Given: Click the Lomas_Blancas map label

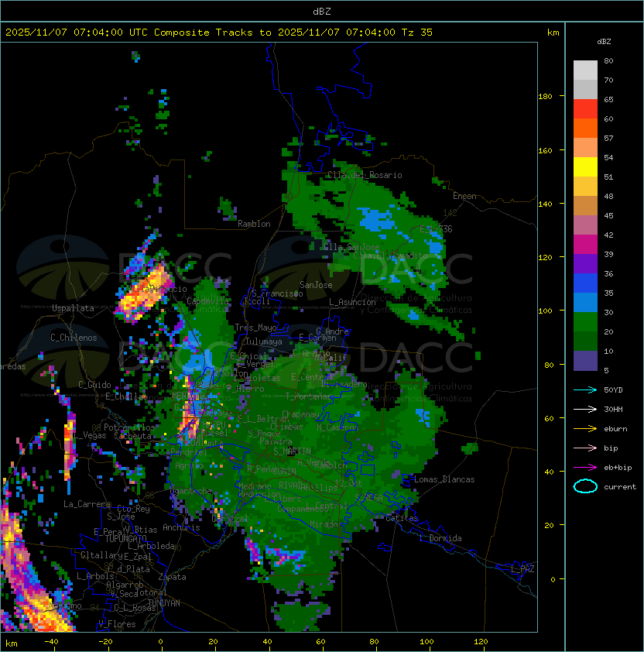Looking at the screenshot, I should 444,479.
